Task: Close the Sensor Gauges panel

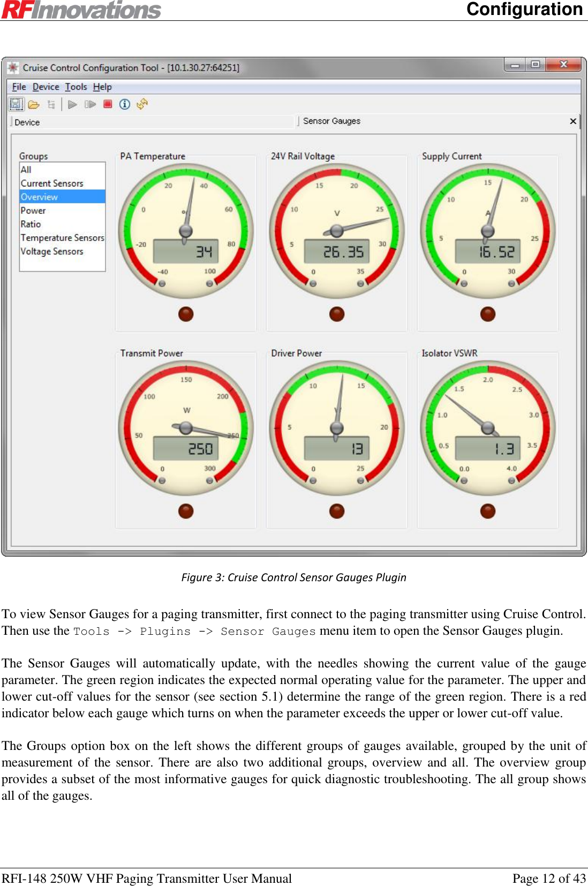Action: 573,121
